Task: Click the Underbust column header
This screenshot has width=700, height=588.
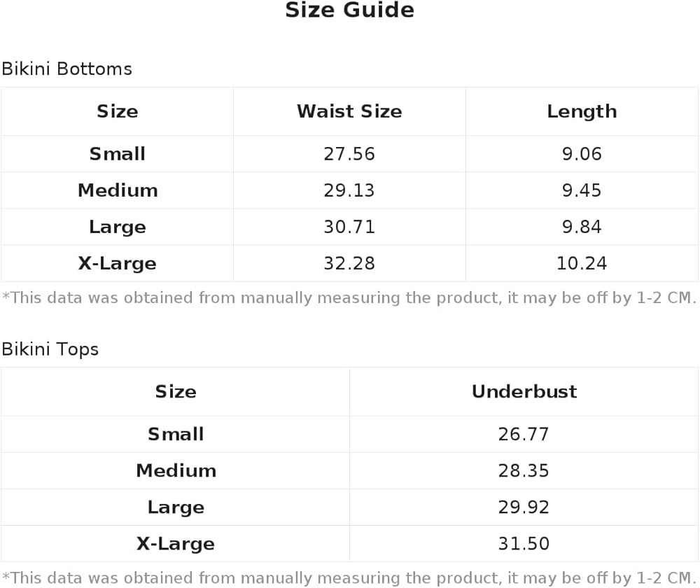Action: click(x=524, y=391)
